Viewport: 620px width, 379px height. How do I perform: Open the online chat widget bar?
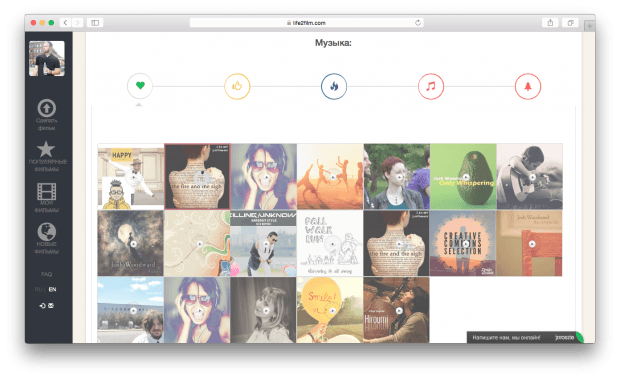pos(525,337)
